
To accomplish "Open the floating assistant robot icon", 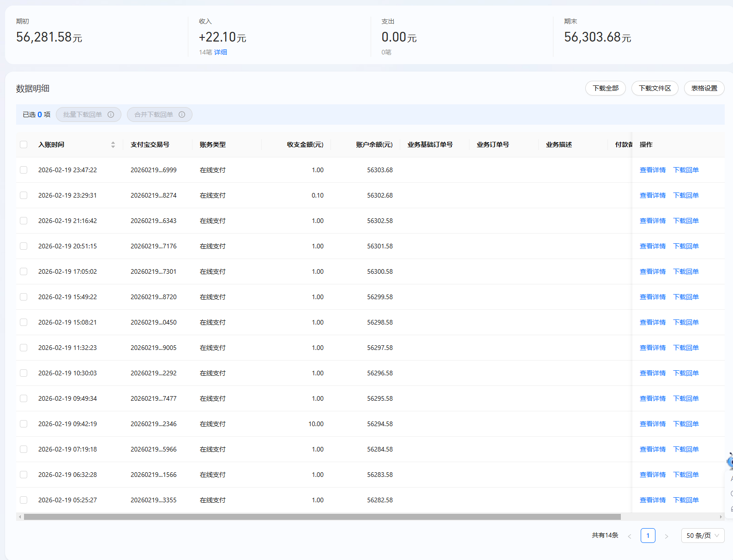I will pos(729,461).
